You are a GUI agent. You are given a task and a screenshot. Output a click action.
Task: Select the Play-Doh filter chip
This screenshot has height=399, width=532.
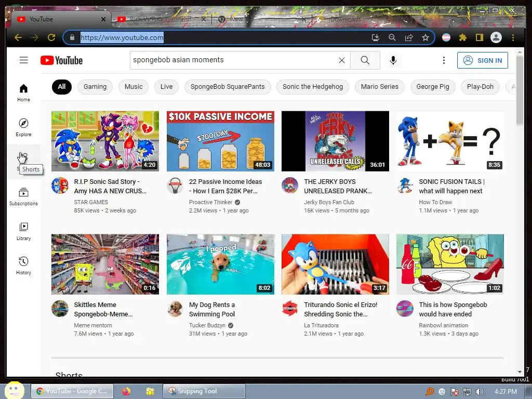click(480, 87)
